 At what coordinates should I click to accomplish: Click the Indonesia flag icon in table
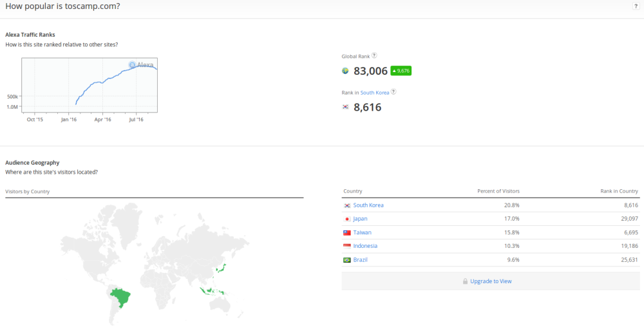[347, 246]
